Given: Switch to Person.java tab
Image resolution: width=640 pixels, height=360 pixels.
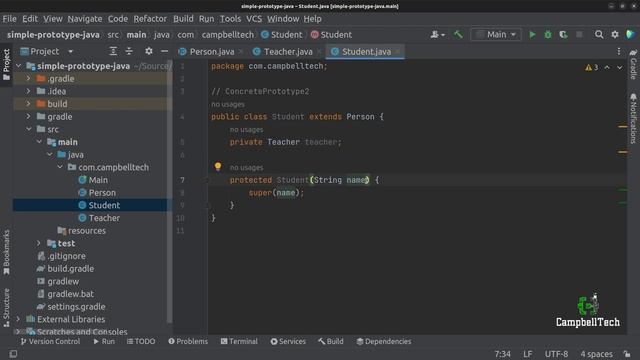Looking at the screenshot, I should pos(211,52).
